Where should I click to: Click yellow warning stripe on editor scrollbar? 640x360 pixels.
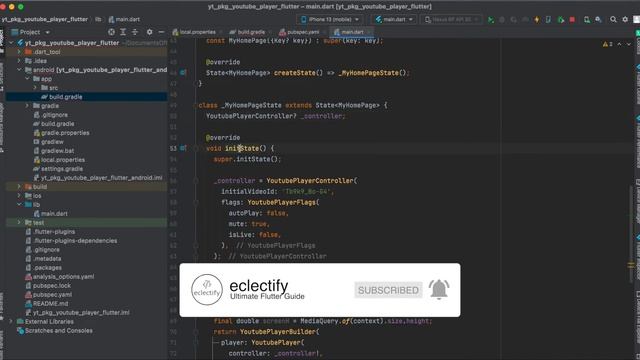click(631, 265)
